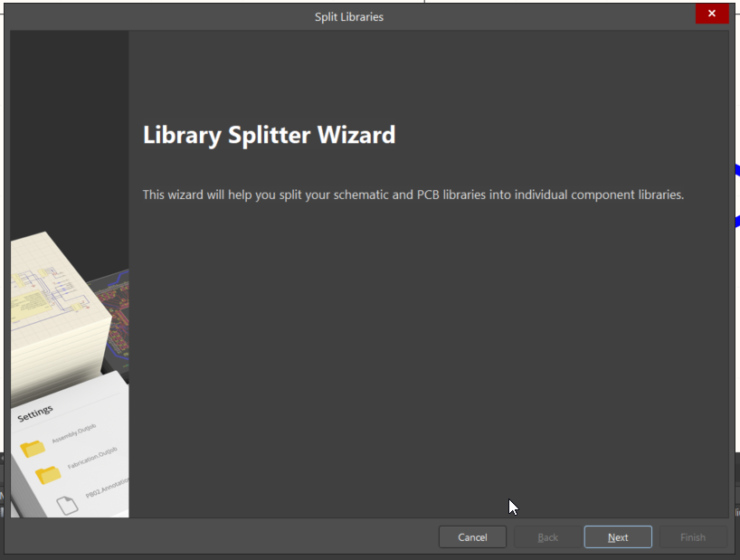Click the blue shape behind the dialog's right edge
The width and height of the screenshot is (740, 560).
tap(735, 169)
